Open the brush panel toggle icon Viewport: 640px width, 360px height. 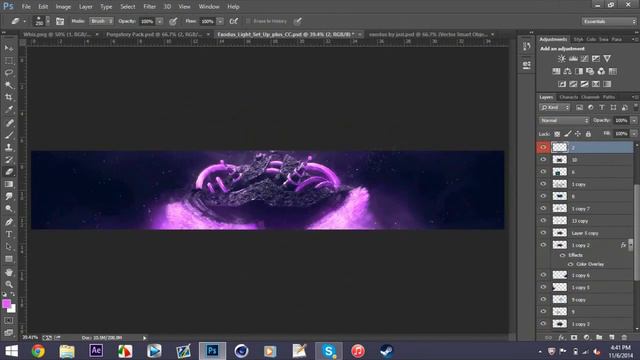[60, 21]
